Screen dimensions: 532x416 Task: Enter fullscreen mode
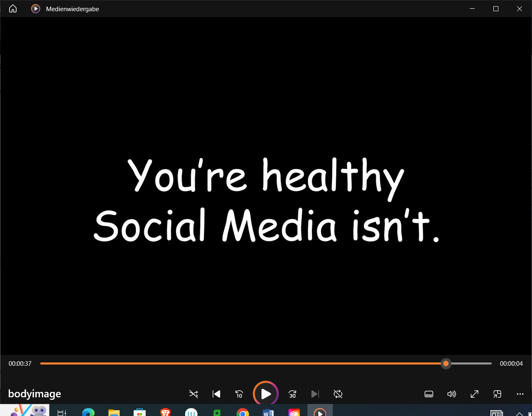pos(474,394)
